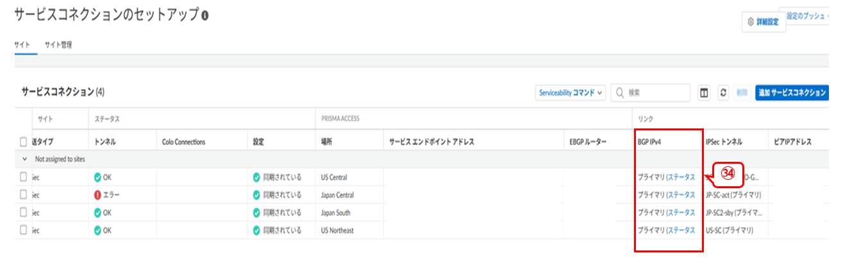The height and width of the screenshot is (280, 868).
Task: Click the 追加 サービスコネクション button
Action: 792,93
